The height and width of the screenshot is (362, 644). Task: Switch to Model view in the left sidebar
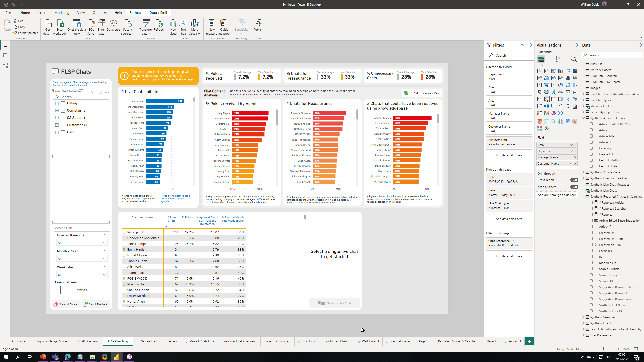[x=5, y=65]
